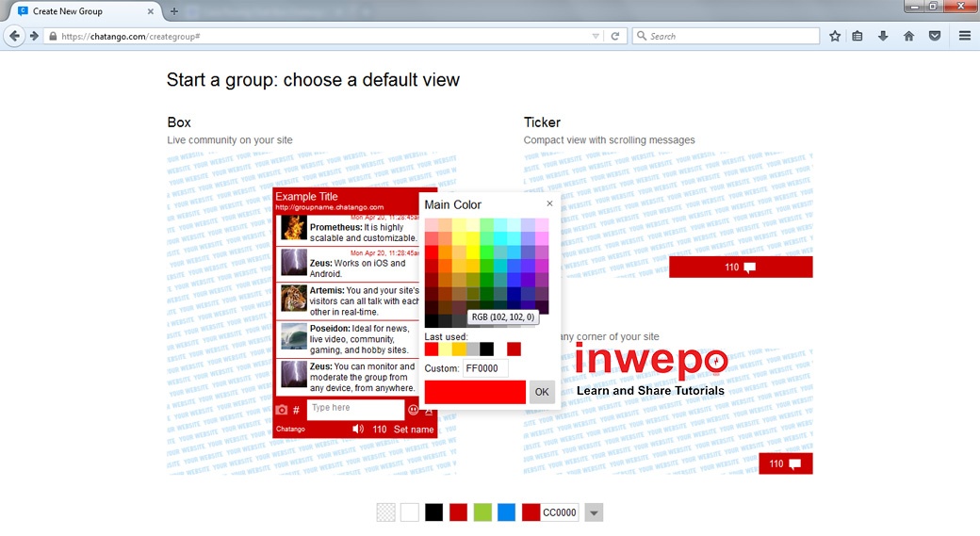Click Artemis's tiger avatar
The width and height of the screenshot is (980, 536).
coord(293,299)
